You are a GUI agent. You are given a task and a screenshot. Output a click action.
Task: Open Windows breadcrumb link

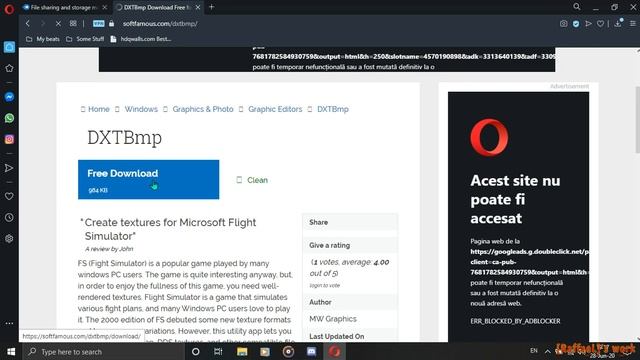pos(141,109)
